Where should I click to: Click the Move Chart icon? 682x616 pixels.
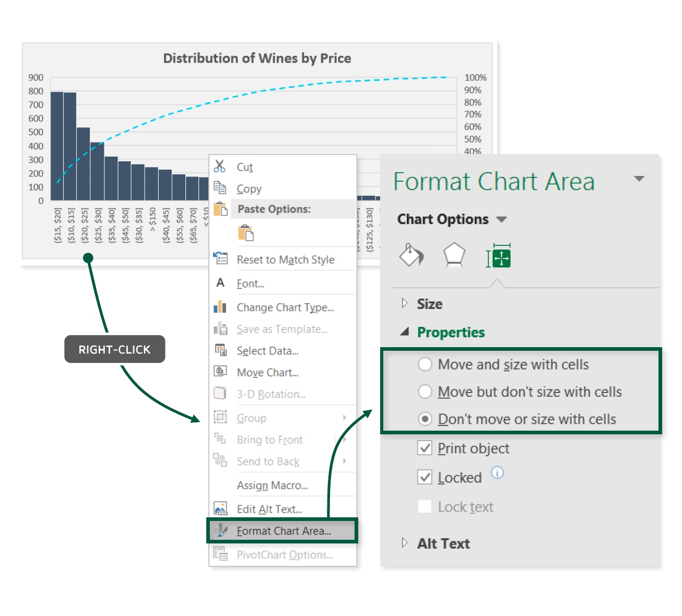(x=220, y=372)
